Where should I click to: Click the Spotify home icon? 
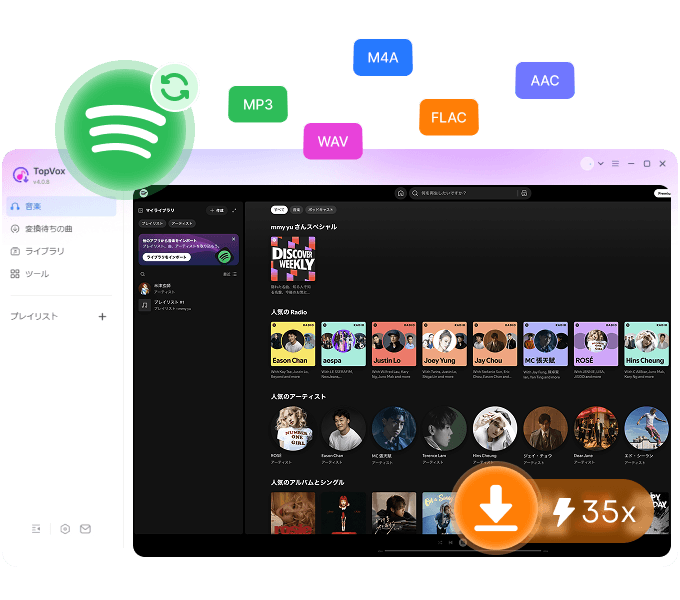pos(401,193)
